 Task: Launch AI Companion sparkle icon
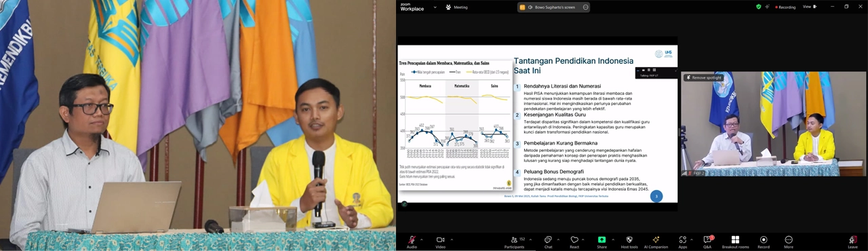tap(656, 239)
